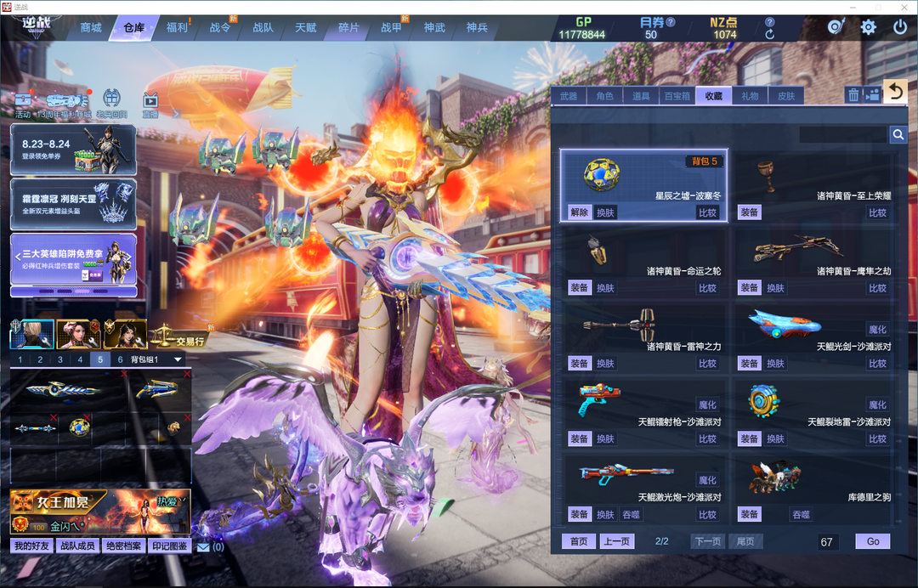918x588 pixels.
Task: Click the Go page jump button
Action: pyautogui.click(x=873, y=541)
